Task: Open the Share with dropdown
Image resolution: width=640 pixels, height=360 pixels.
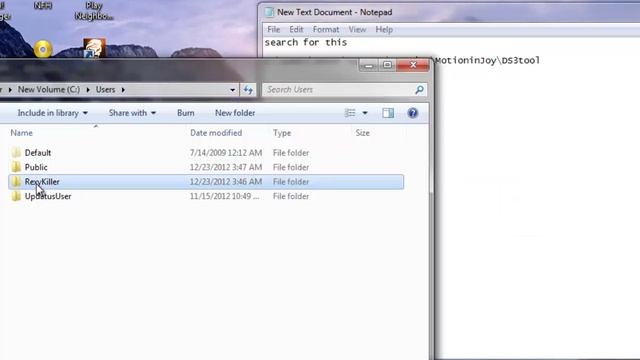Action: click(132, 113)
